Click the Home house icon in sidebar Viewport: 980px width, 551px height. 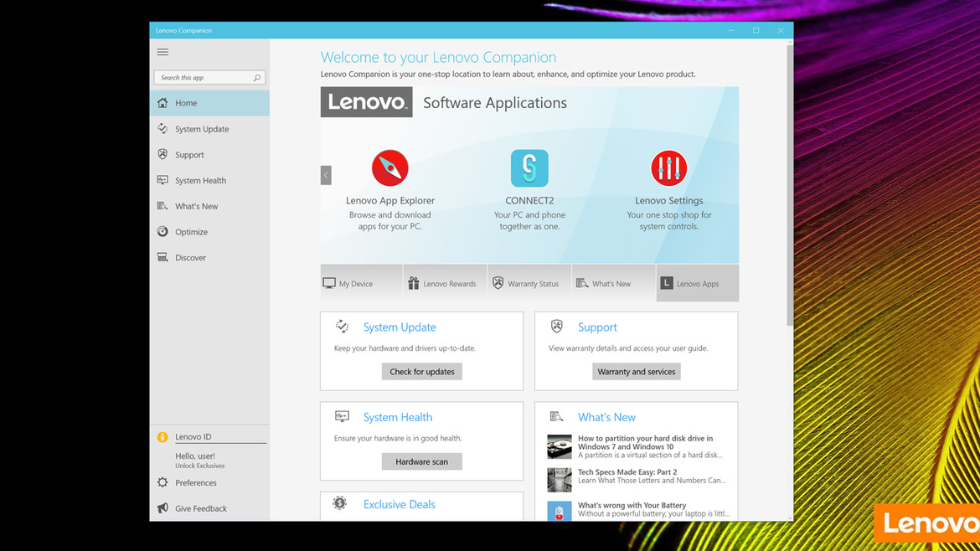[162, 103]
